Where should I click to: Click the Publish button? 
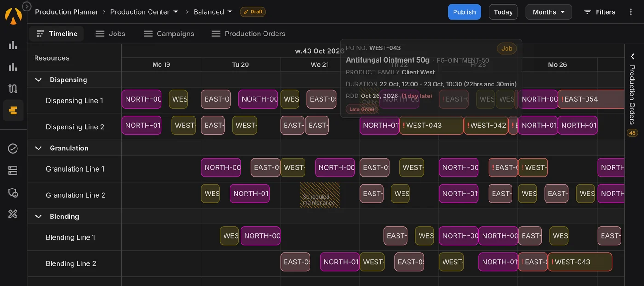click(x=464, y=12)
